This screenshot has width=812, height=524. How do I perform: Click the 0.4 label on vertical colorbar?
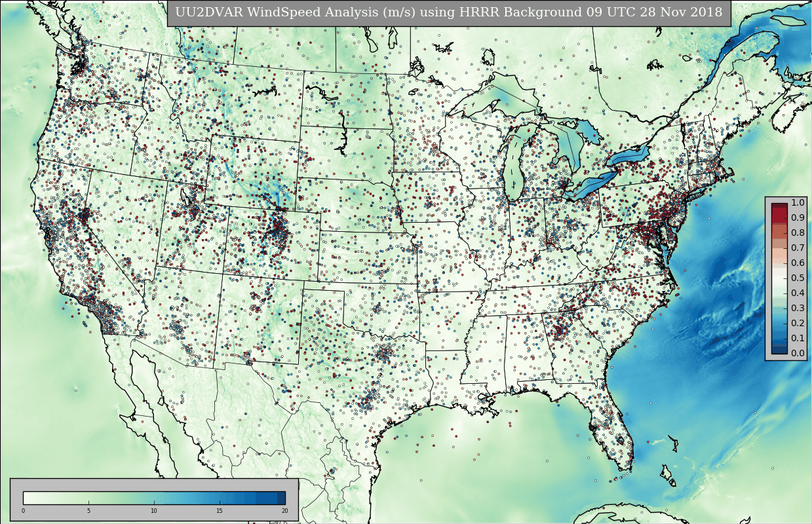[798, 293]
